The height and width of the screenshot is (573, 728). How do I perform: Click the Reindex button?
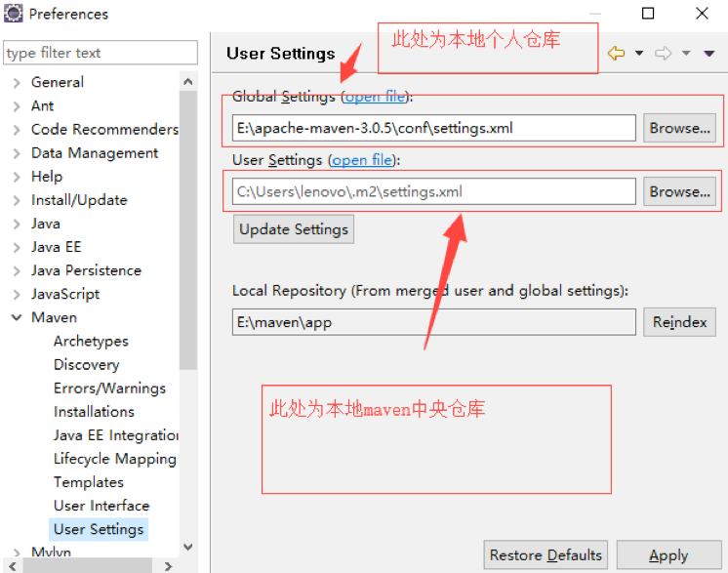(x=679, y=322)
